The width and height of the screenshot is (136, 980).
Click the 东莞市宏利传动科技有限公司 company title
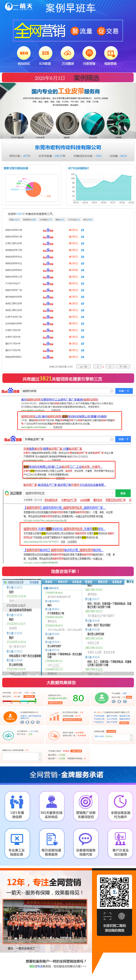coord(68,147)
